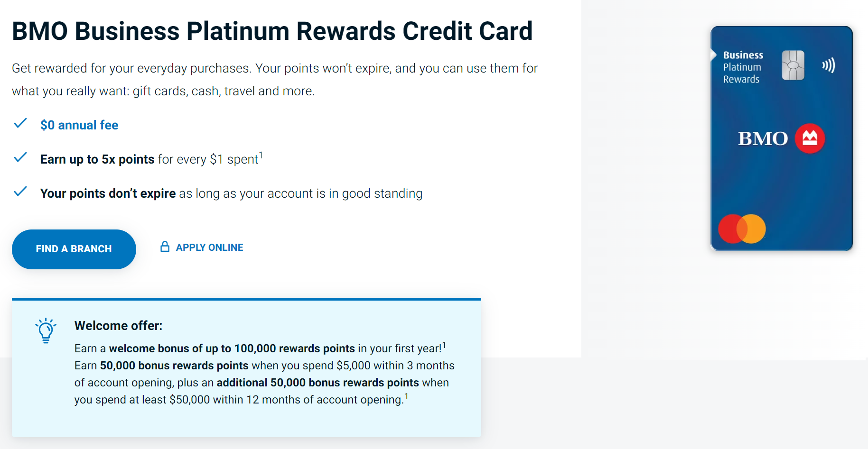Click the $0 annual fee link

tap(79, 125)
